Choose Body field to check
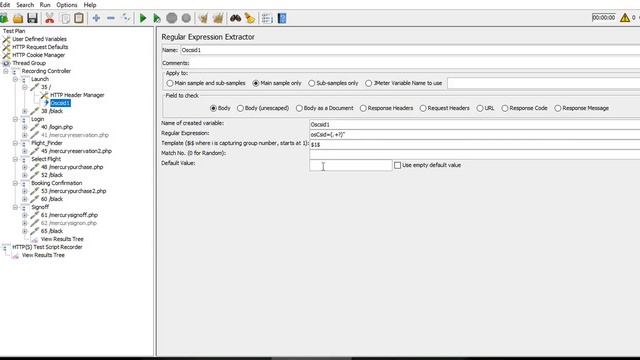The width and height of the screenshot is (640, 360). pos(213,108)
